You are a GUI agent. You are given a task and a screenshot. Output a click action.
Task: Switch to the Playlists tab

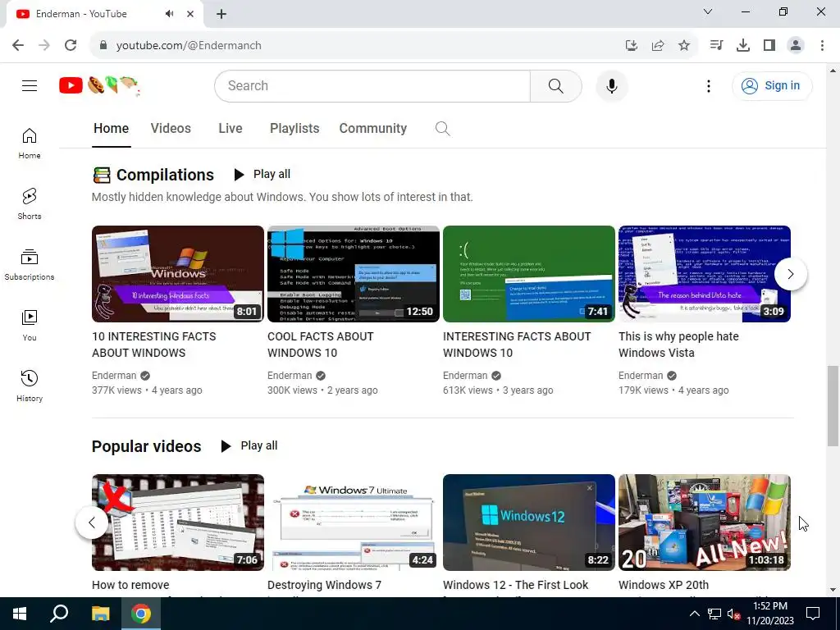294,129
